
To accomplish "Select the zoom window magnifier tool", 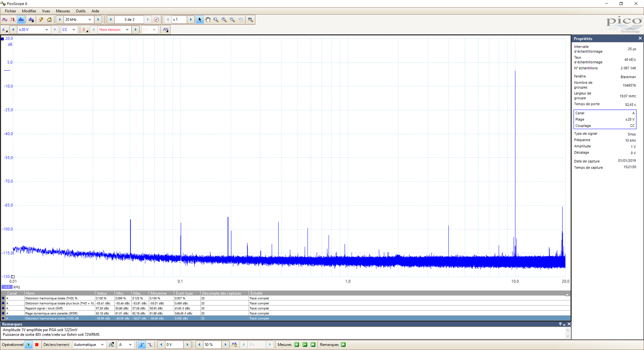I will (216, 19).
